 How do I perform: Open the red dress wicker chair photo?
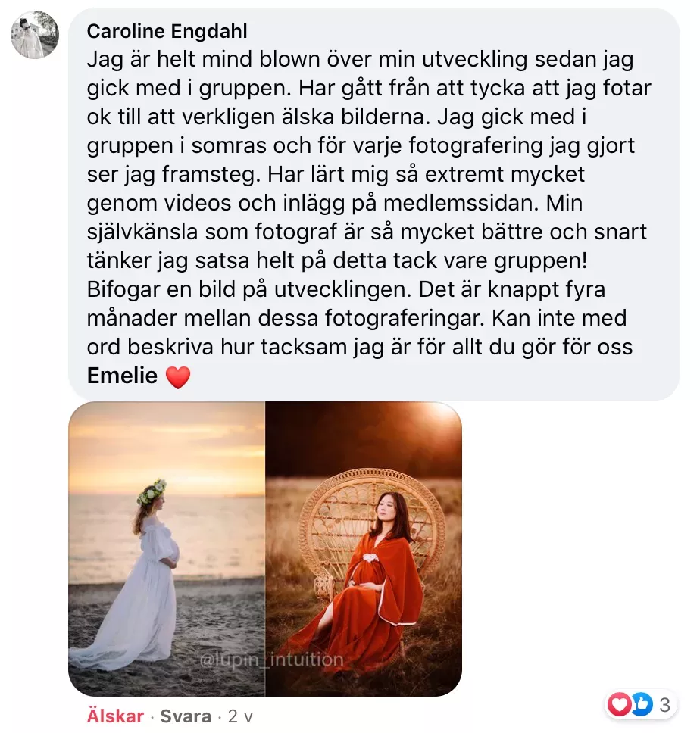(x=364, y=549)
